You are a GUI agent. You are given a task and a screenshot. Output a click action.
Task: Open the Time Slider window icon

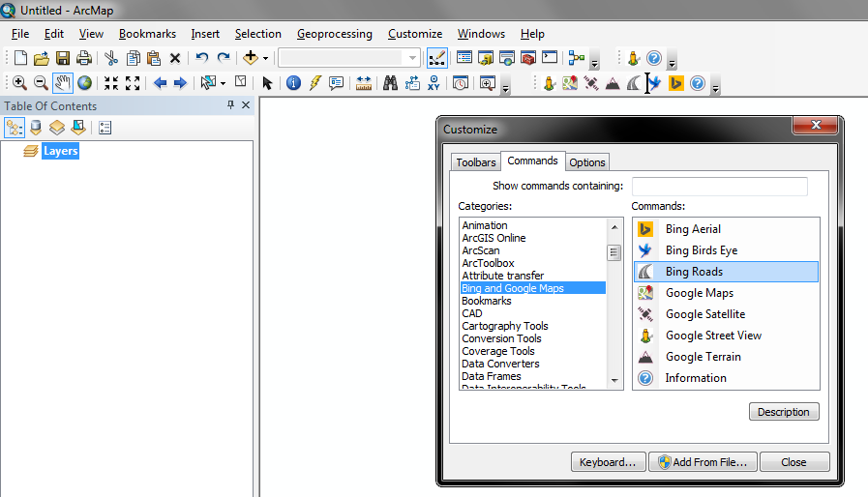460,83
